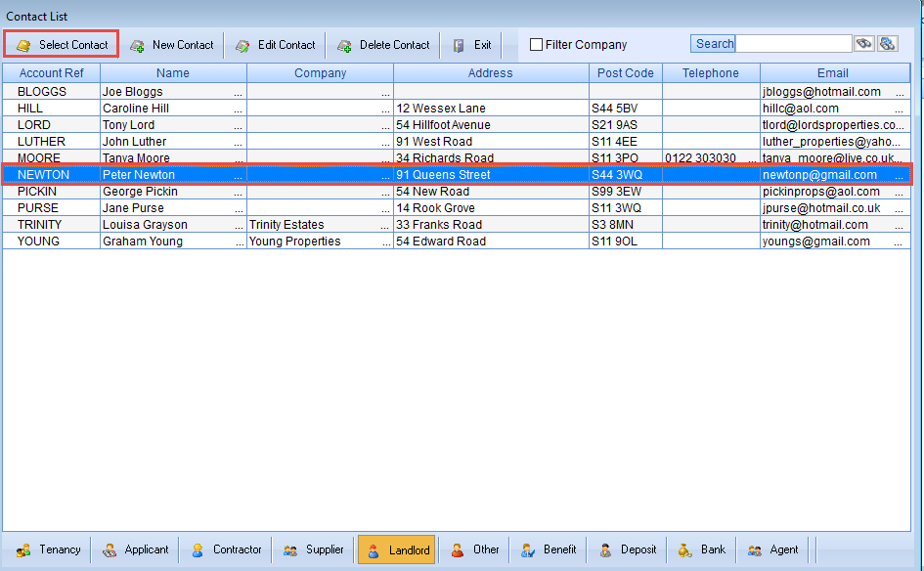
Task: Open ellipsis after telephone 0122 303030
Action: point(753,160)
